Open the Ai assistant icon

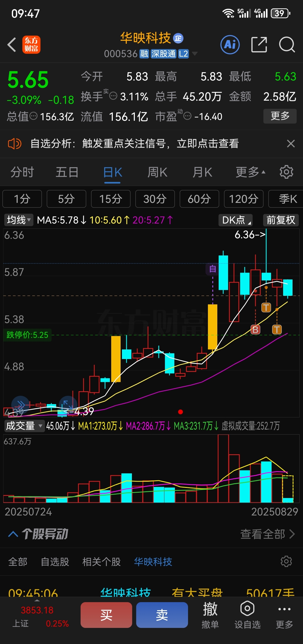[230, 45]
